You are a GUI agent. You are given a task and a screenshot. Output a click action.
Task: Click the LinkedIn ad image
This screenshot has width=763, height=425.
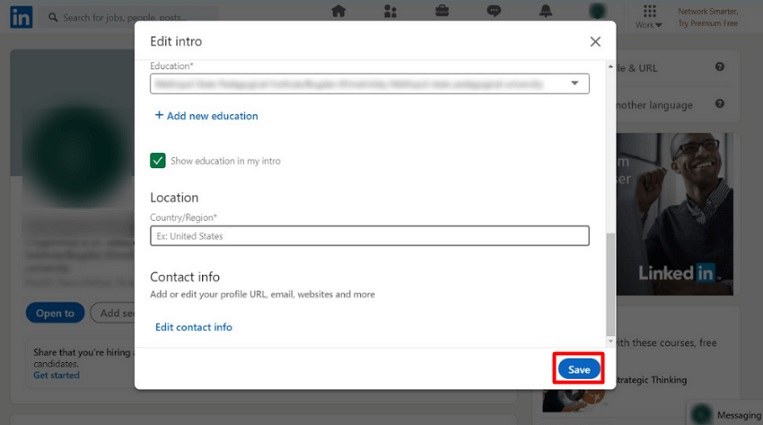click(x=674, y=214)
